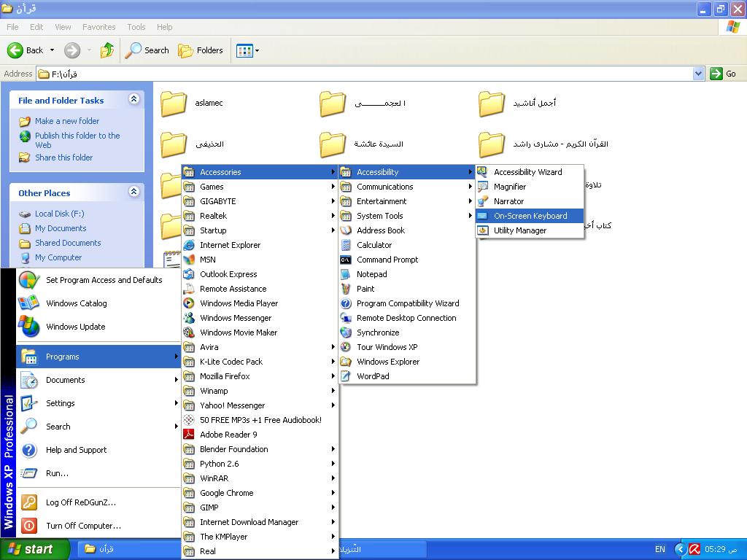The height and width of the screenshot is (560, 747).
Task: Open the Views button dropdown arrow
Action: pos(258,50)
